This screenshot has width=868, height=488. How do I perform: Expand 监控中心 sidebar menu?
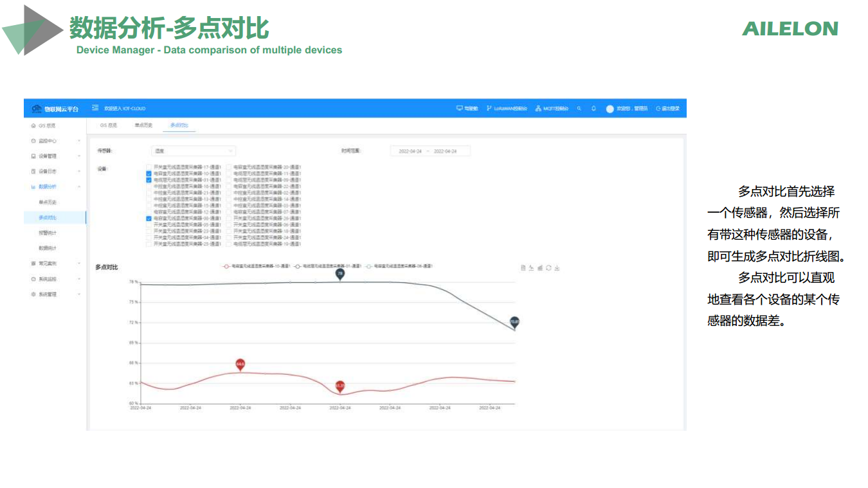[x=55, y=141]
